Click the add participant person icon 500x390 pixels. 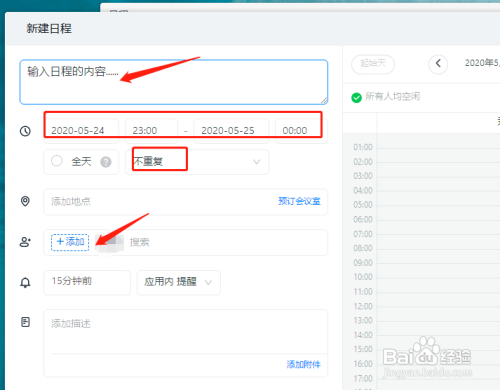pos(25,242)
